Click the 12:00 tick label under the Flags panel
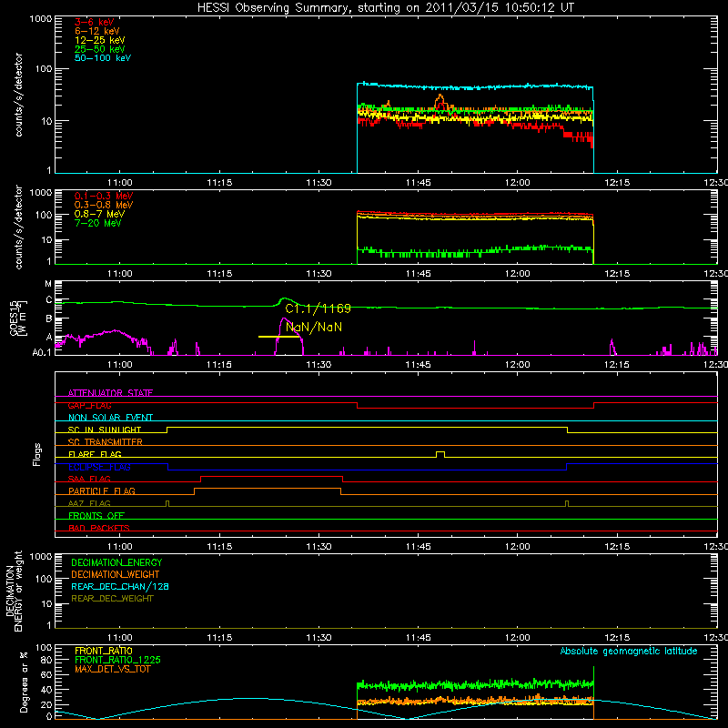The width and height of the screenshot is (728, 728). click(517, 547)
